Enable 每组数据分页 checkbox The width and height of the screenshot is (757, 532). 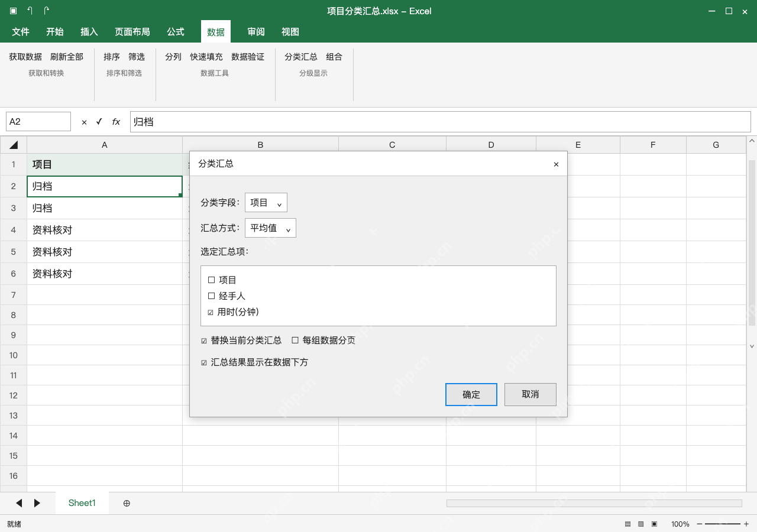pos(295,340)
